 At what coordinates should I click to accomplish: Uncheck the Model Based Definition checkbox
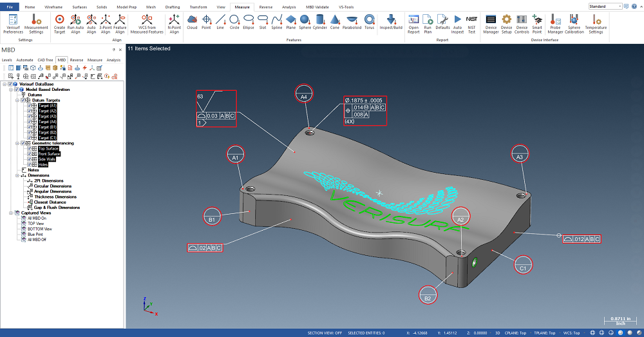17,90
